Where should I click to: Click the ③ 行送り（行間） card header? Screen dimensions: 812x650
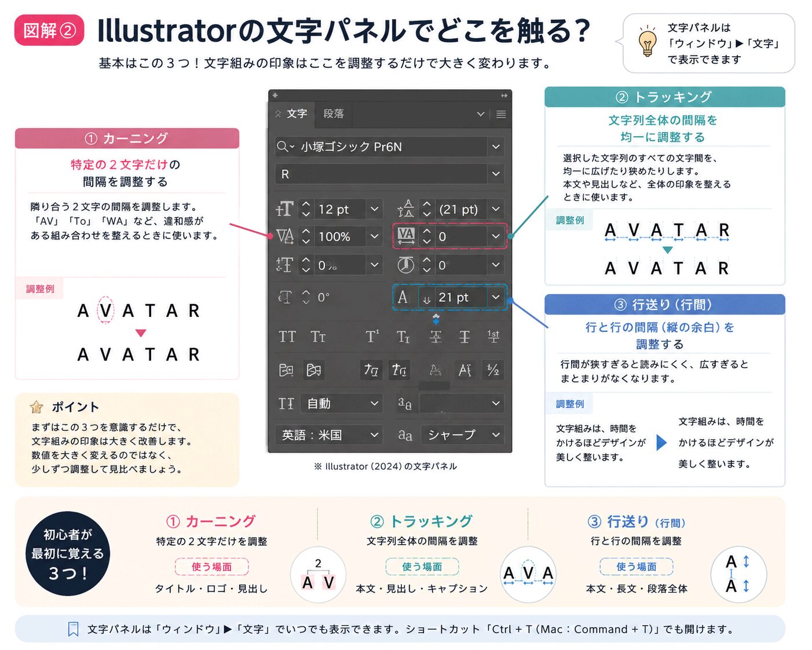665,304
